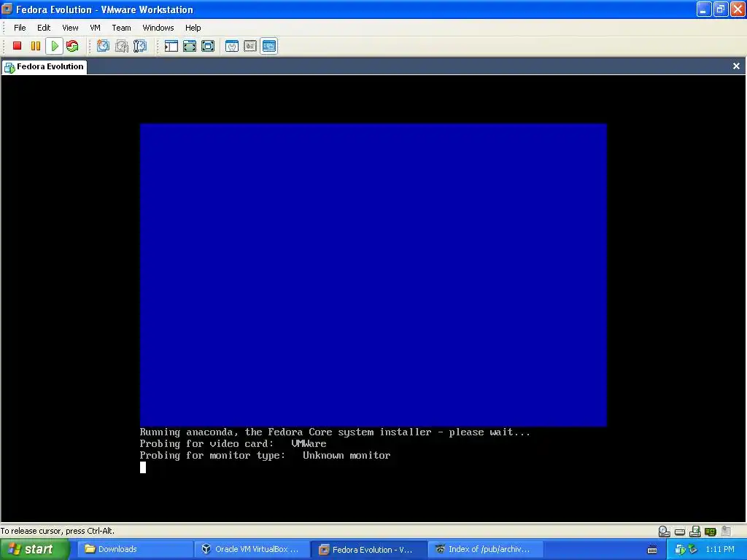Screen dimensions: 747x560
Task: Click the grayed device icon in status bar
Action: [726, 531]
